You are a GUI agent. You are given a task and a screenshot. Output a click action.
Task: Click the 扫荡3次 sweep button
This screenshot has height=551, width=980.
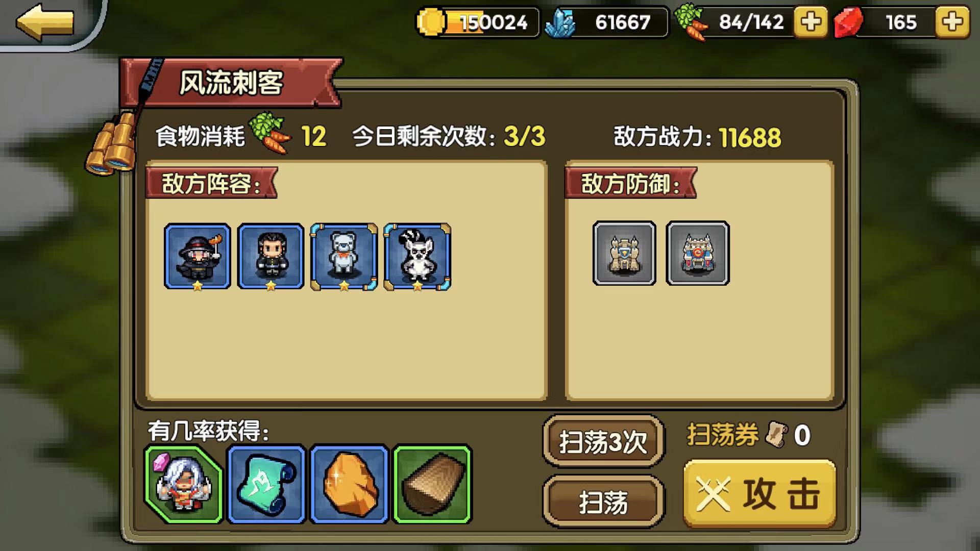click(603, 441)
